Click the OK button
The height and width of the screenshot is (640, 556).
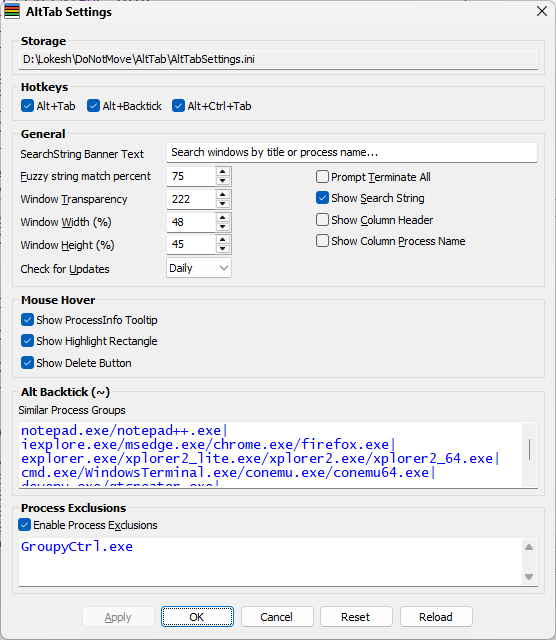point(197,617)
